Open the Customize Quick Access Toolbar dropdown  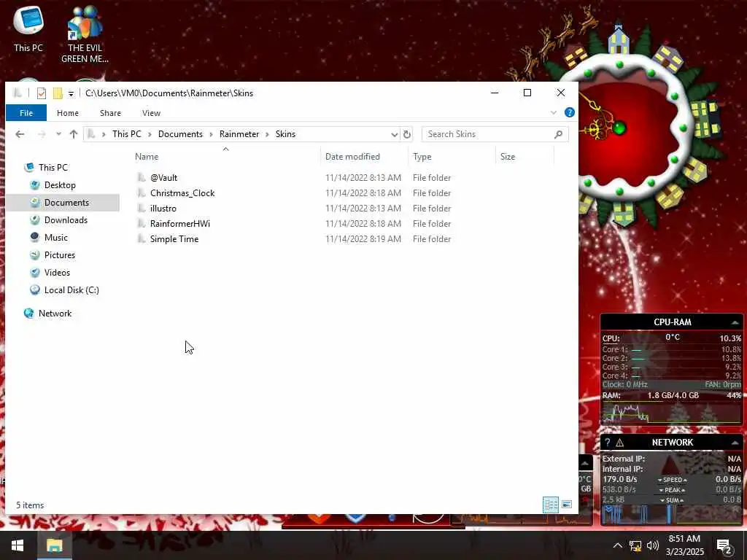tap(71, 93)
